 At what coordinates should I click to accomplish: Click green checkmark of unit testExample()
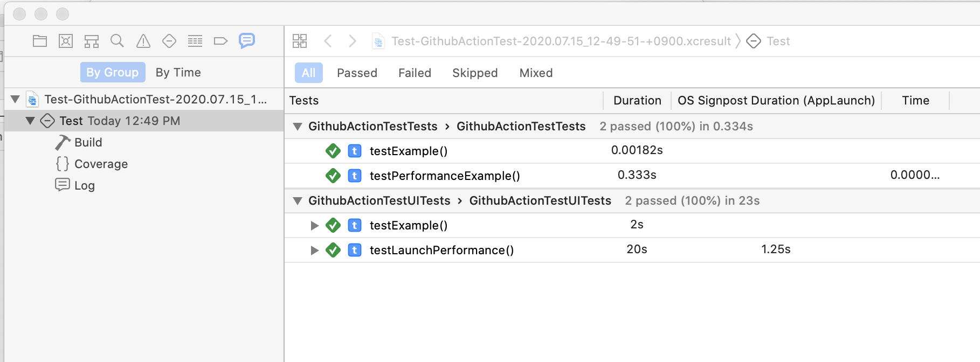[x=333, y=151]
